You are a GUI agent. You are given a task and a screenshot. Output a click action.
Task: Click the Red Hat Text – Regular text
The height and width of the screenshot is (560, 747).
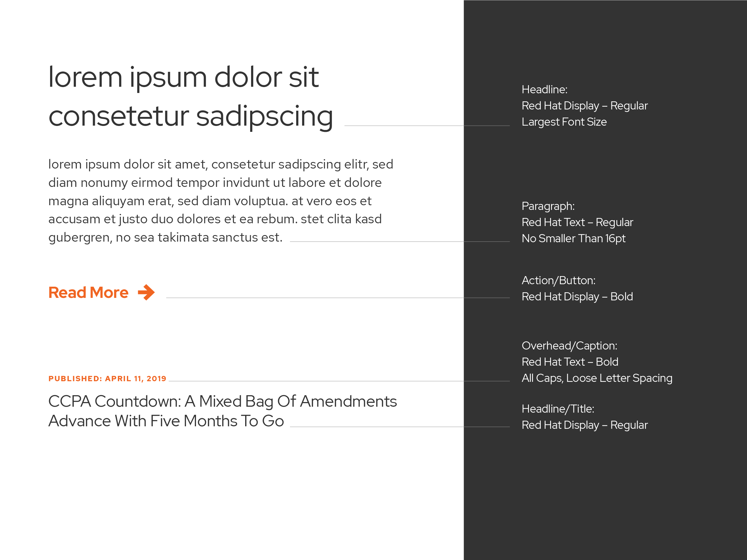click(x=577, y=222)
